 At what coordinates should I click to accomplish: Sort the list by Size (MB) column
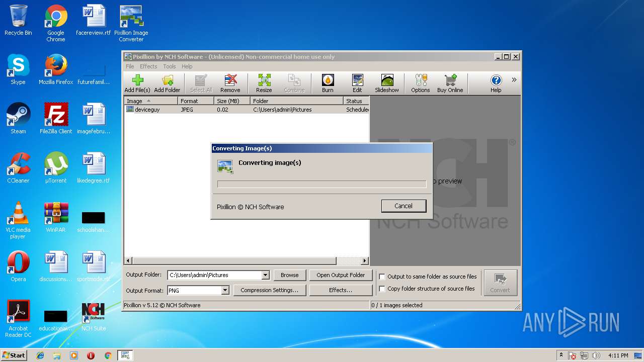click(232, 101)
